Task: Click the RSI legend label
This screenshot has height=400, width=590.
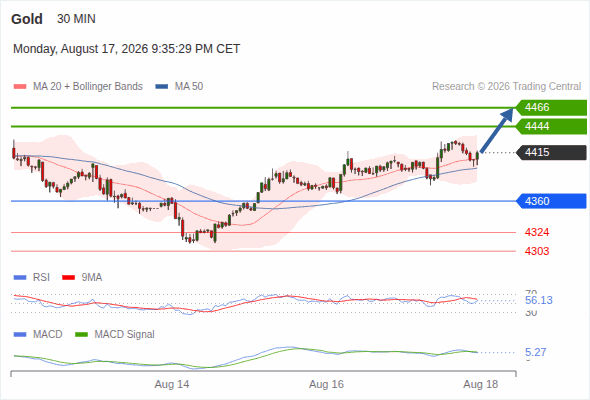Action: (x=41, y=277)
